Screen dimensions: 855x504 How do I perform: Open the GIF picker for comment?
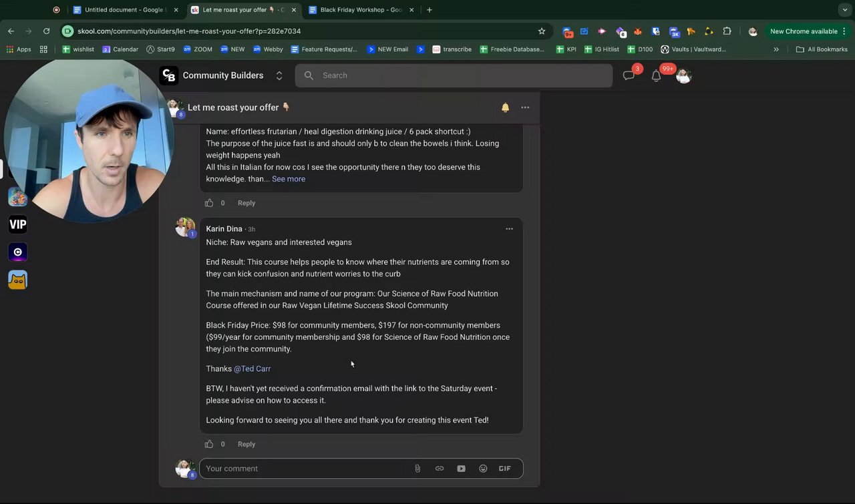[505, 469]
